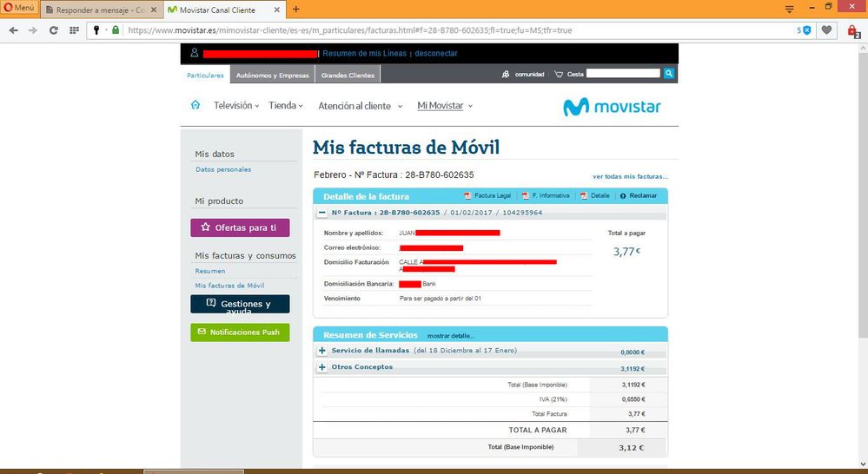Click the site search input field

click(622, 75)
